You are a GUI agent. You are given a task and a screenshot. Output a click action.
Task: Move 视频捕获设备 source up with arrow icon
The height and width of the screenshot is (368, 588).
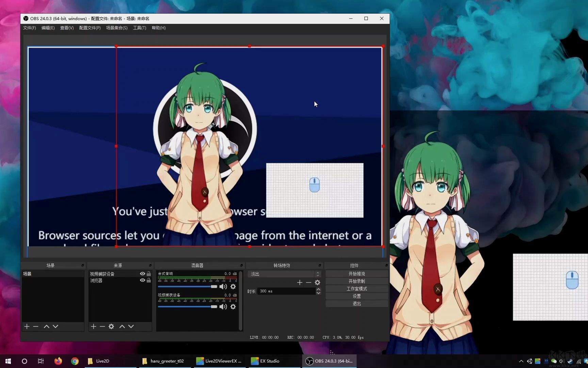122,326
